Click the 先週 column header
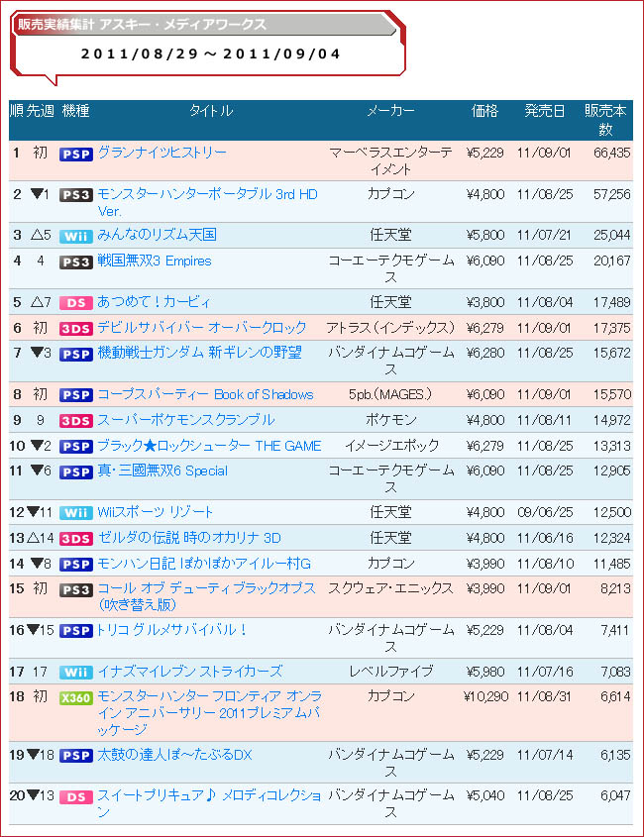The height and width of the screenshot is (837, 644). click(40, 111)
